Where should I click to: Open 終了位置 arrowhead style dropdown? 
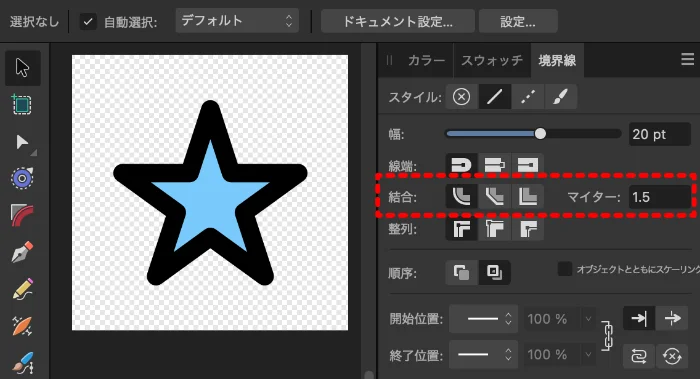[x=483, y=355]
